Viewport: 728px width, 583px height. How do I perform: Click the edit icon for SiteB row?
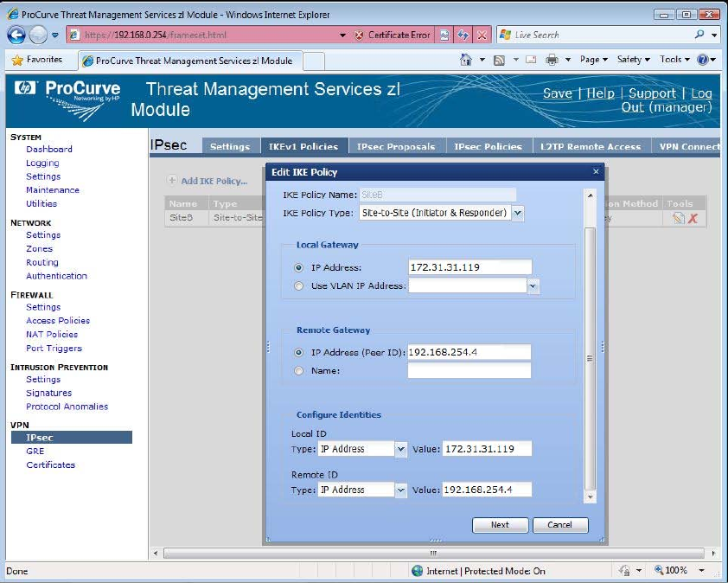[678, 217]
